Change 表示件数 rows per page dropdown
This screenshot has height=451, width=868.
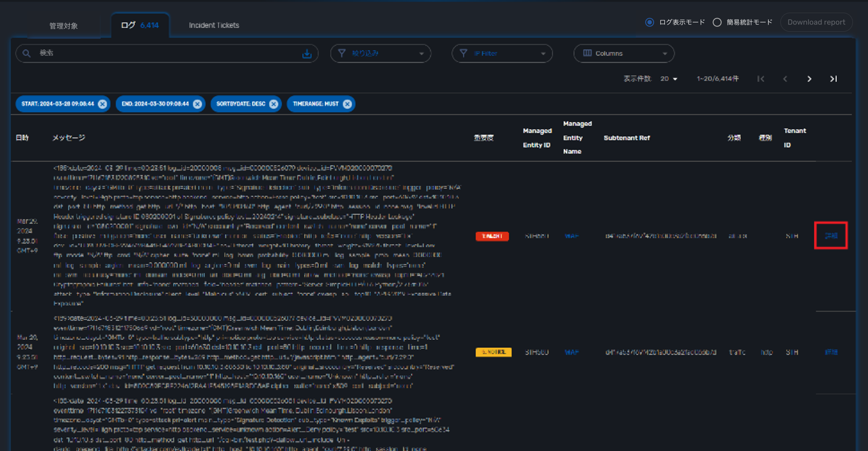[x=669, y=79]
